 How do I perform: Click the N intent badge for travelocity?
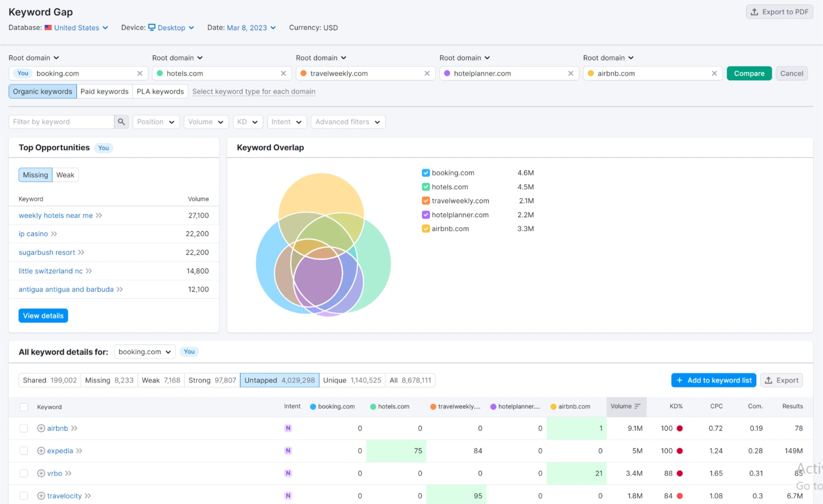pyautogui.click(x=288, y=496)
